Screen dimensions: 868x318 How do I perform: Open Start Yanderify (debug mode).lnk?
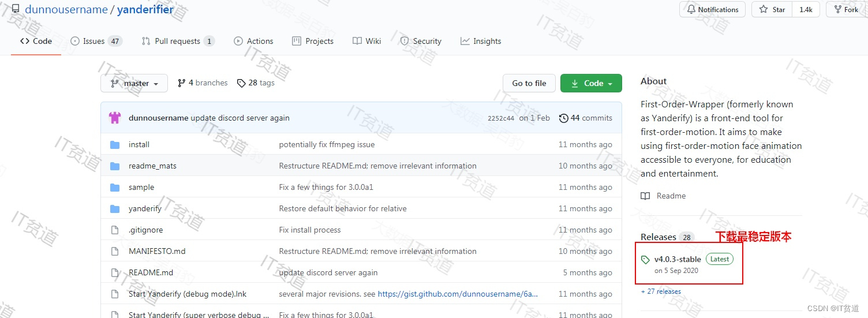pyautogui.click(x=188, y=294)
